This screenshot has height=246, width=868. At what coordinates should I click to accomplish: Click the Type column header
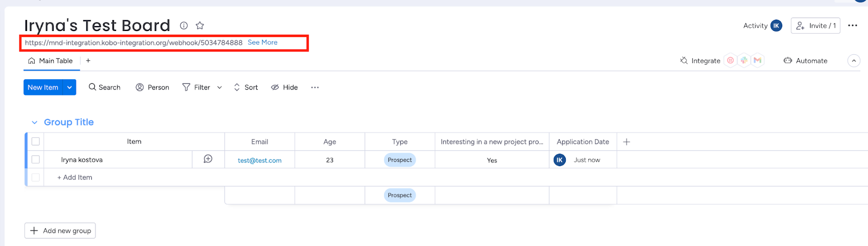tap(400, 142)
